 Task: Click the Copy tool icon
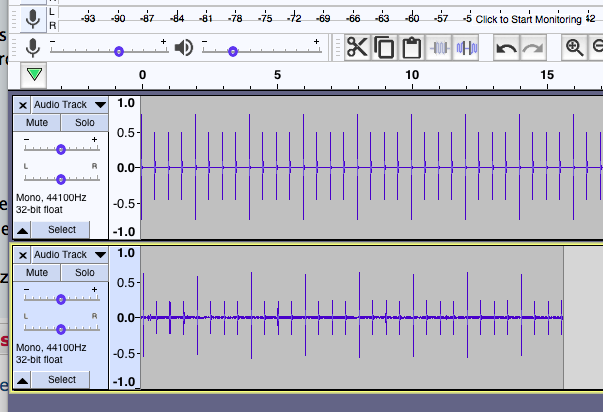(x=384, y=48)
